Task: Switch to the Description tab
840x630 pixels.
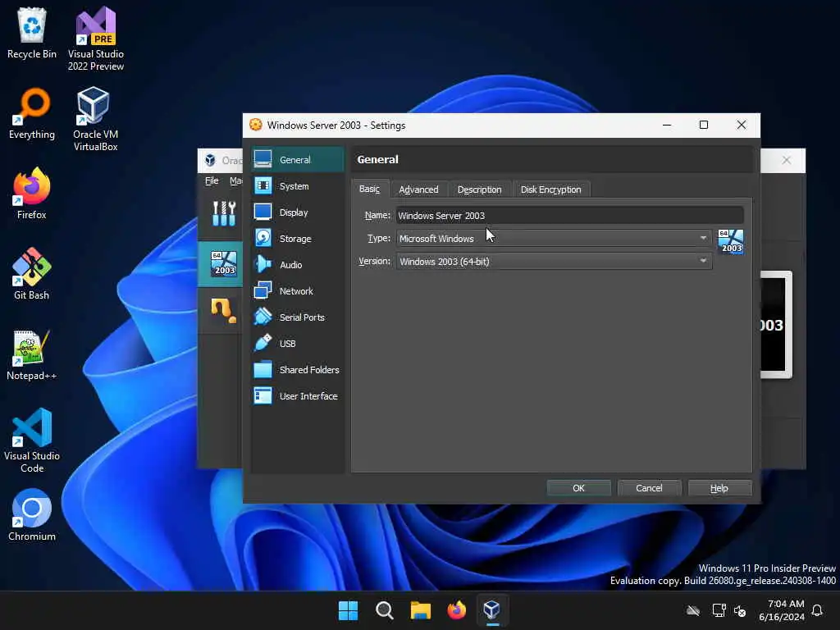Action: (479, 189)
